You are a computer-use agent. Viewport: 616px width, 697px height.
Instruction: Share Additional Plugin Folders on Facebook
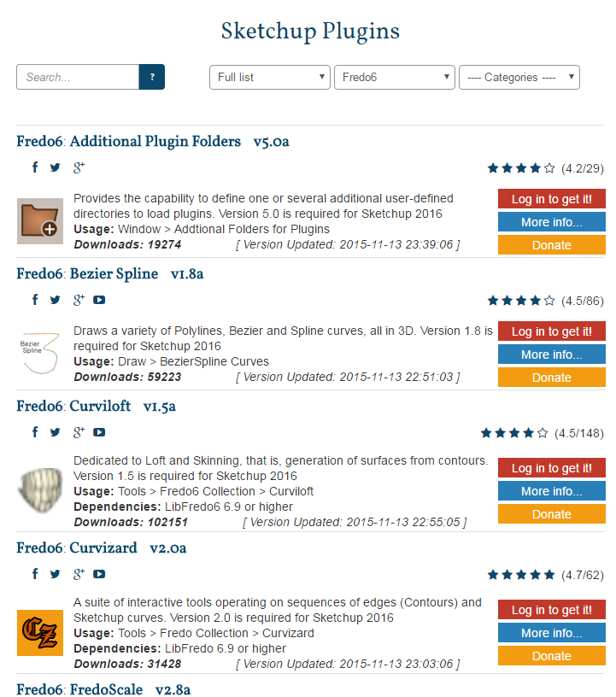pos(35,167)
